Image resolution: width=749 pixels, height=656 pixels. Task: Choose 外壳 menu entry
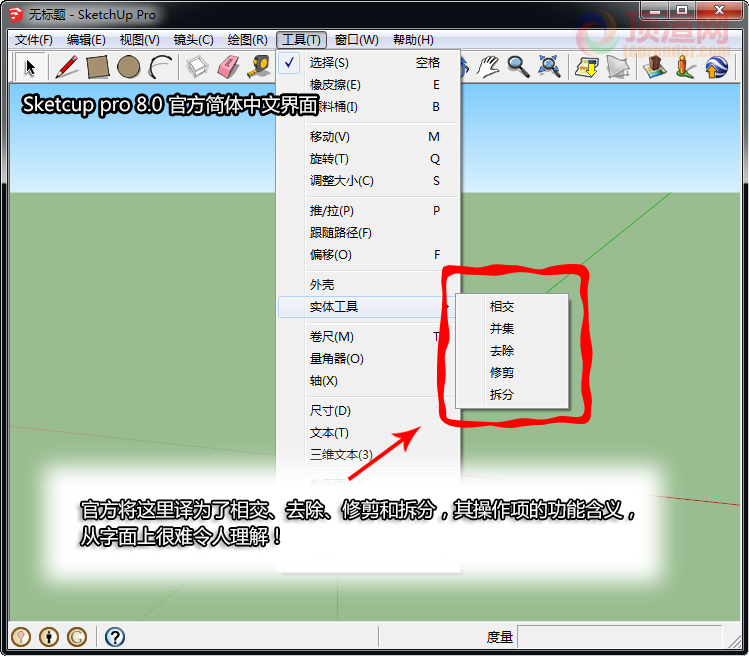(368, 285)
